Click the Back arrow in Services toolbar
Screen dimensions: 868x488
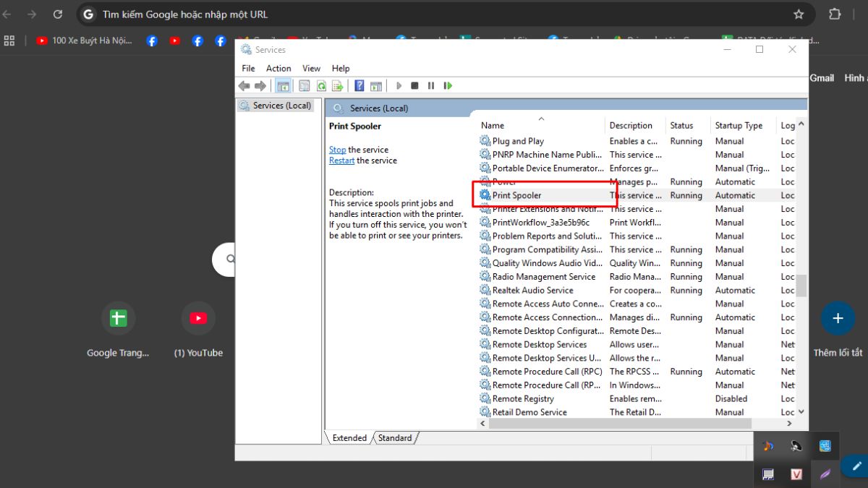pyautogui.click(x=244, y=86)
